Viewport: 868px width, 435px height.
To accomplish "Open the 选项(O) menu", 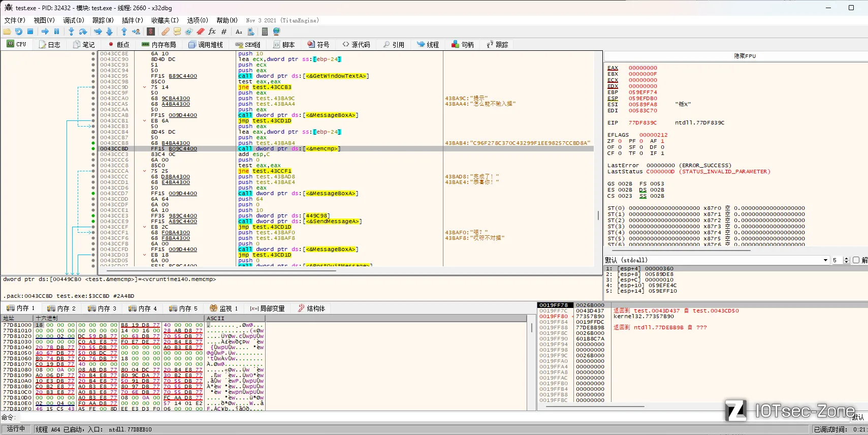I will tap(198, 20).
